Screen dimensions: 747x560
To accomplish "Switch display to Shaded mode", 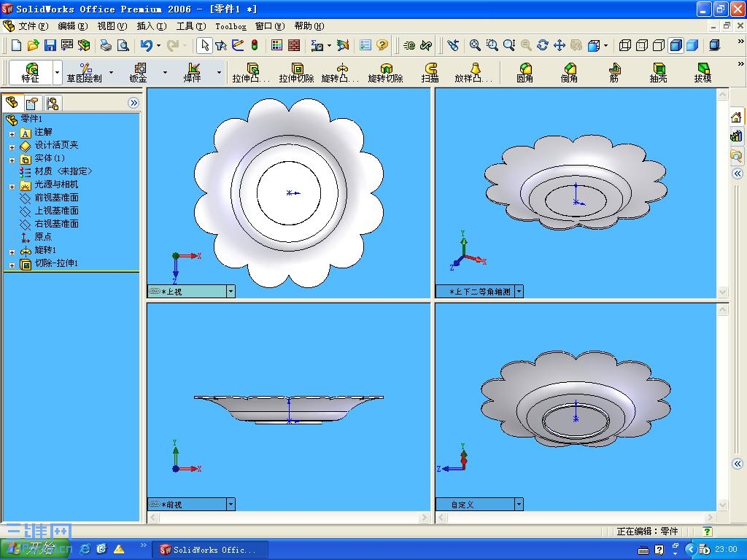I will [x=692, y=45].
